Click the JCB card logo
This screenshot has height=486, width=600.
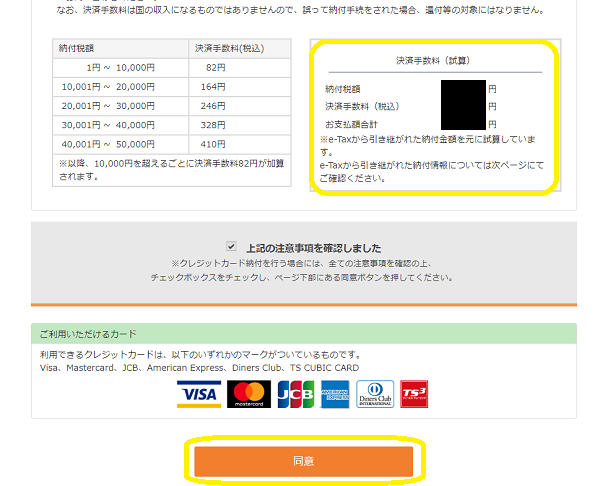click(296, 394)
